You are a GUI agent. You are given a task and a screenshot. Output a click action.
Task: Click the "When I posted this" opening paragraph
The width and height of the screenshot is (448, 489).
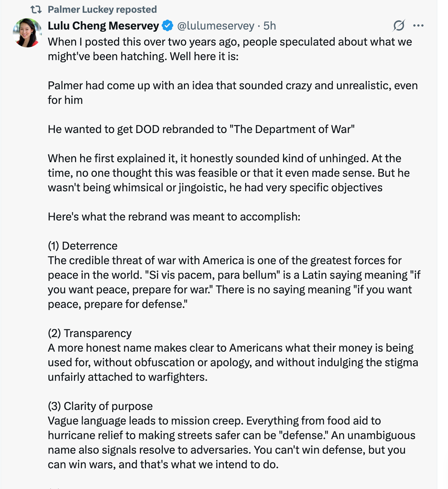(229, 49)
